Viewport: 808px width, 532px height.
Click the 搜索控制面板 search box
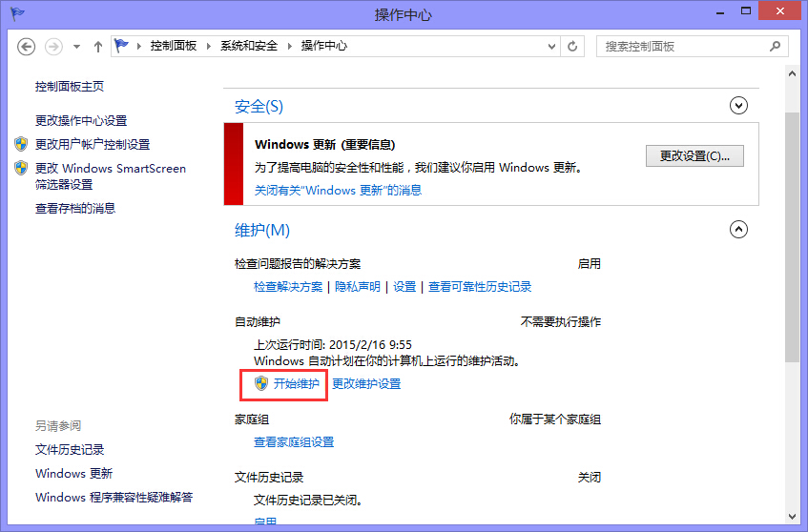[682, 47]
